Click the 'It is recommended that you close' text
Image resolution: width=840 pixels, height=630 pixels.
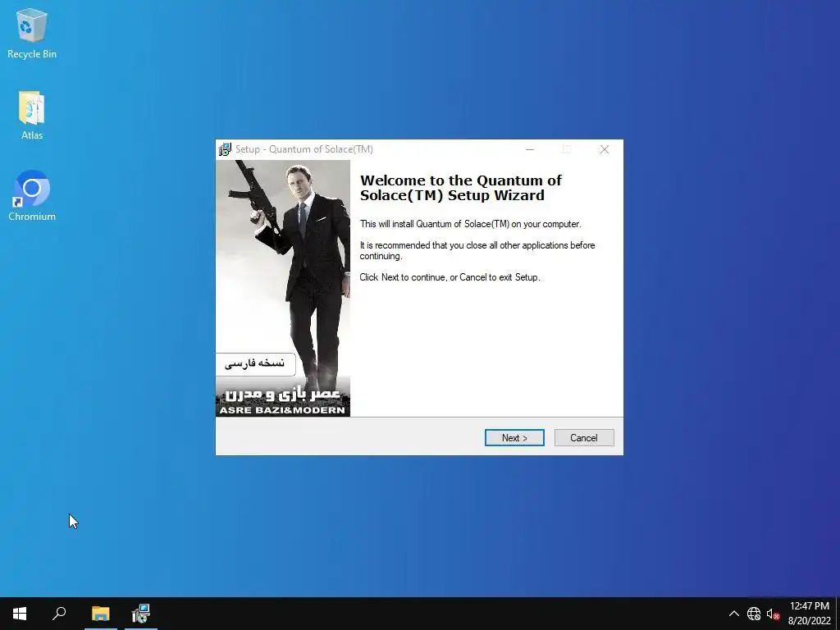click(x=477, y=250)
